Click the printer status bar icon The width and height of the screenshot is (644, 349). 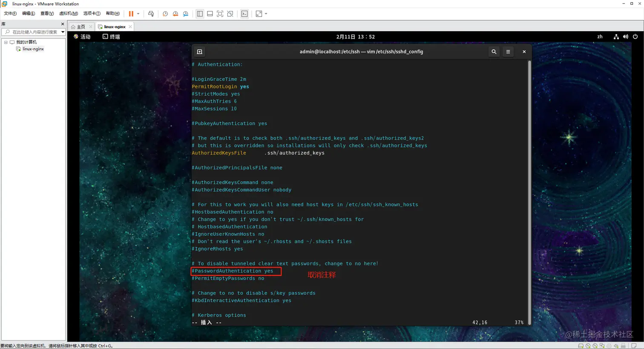[x=609, y=346]
